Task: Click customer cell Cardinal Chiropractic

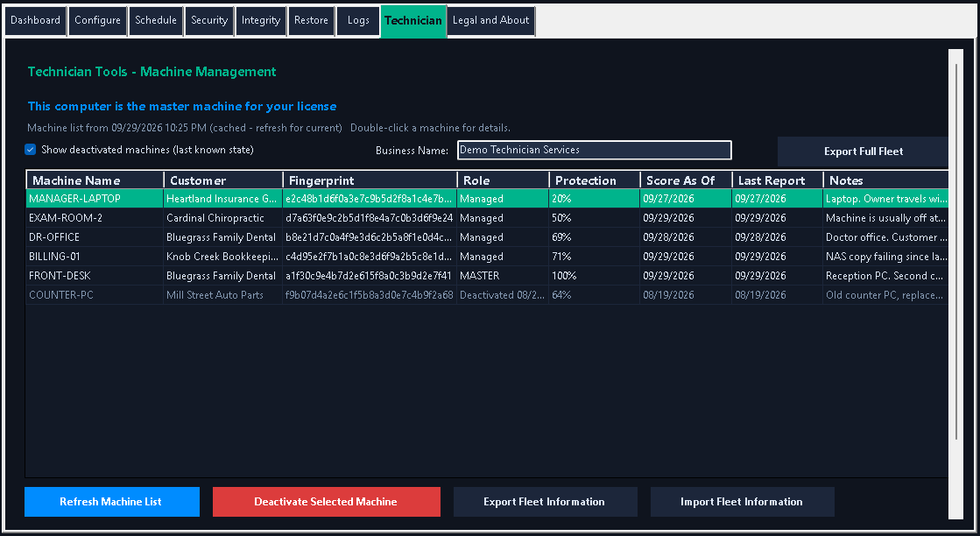Action: [222, 218]
